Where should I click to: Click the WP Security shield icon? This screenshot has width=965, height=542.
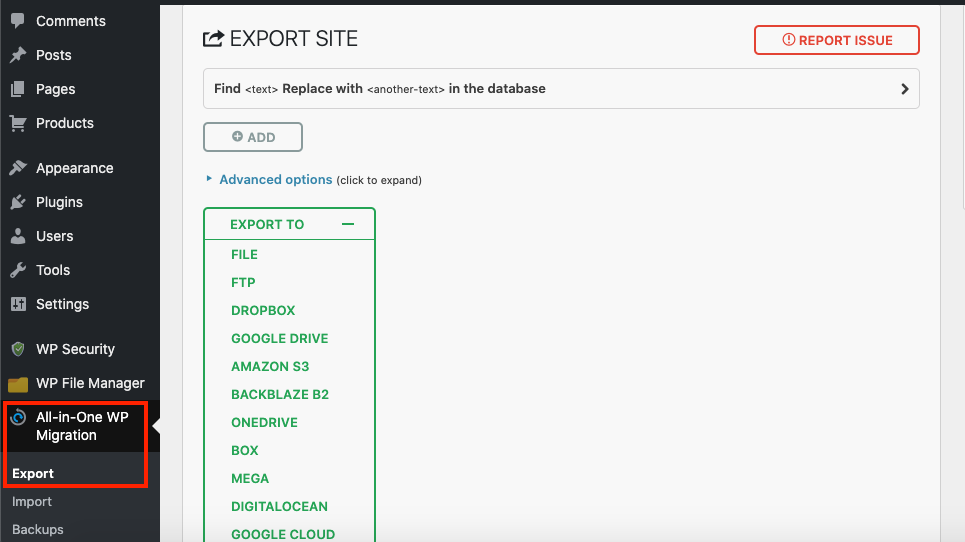(18, 349)
